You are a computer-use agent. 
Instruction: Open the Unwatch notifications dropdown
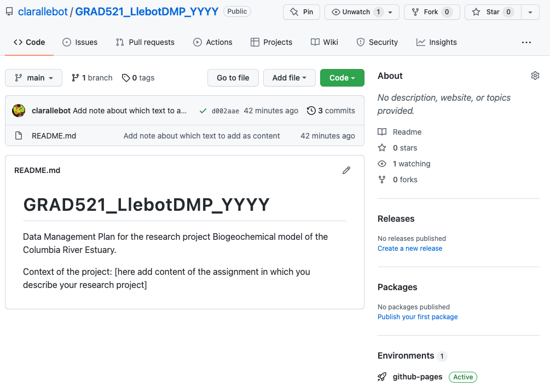pos(362,12)
